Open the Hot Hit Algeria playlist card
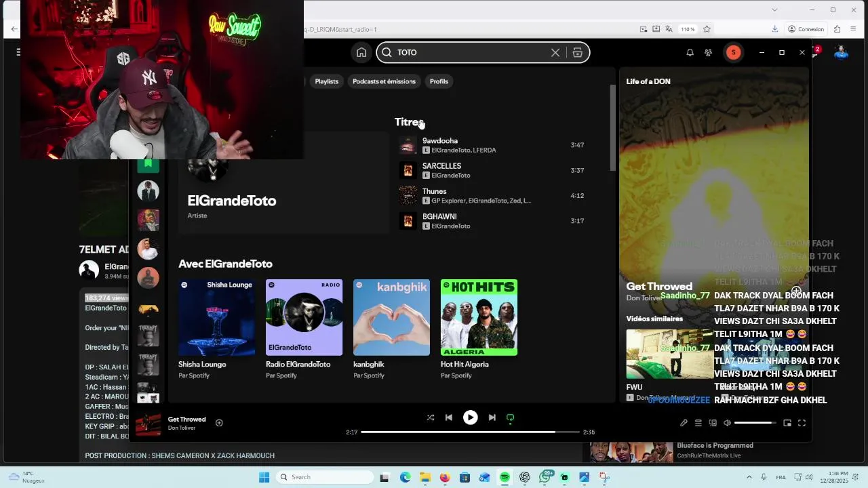Image resolution: width=868 pixels, height=488 pixels. point(479,329)
